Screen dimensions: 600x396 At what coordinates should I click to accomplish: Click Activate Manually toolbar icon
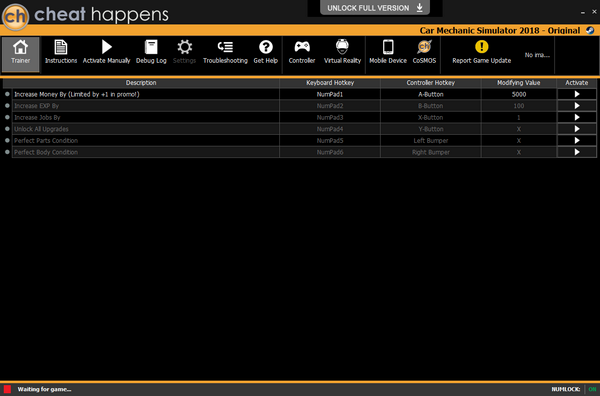coord(106,52)
